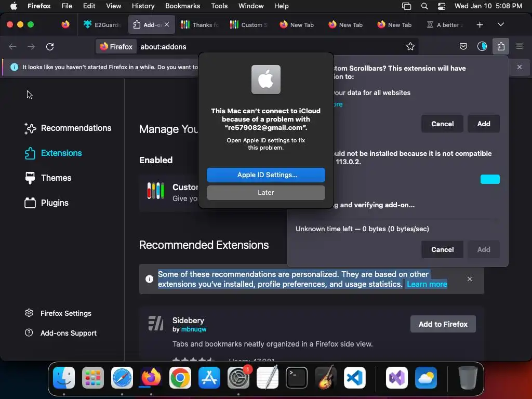
Task: Click the Custom Scrollbars extension icon card
Action: tap(156, 191)
